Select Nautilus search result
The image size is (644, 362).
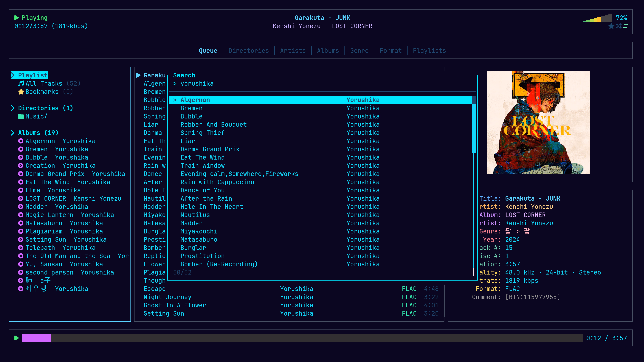(320, 215)
